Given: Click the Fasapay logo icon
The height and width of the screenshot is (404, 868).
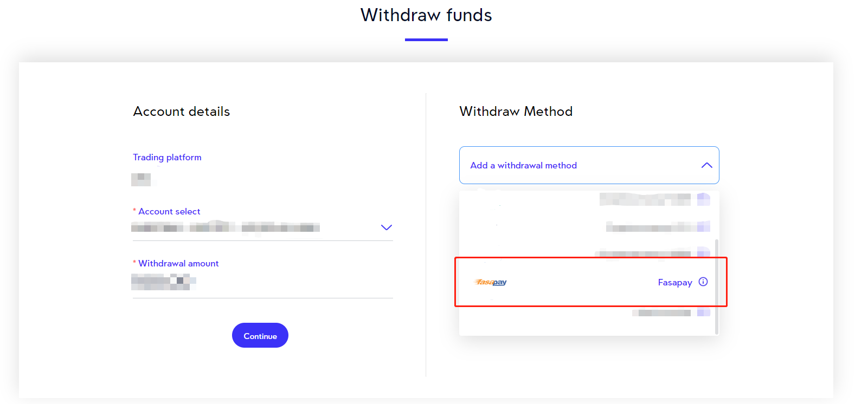Looking at the screenshot, I should tap(491, 282).
